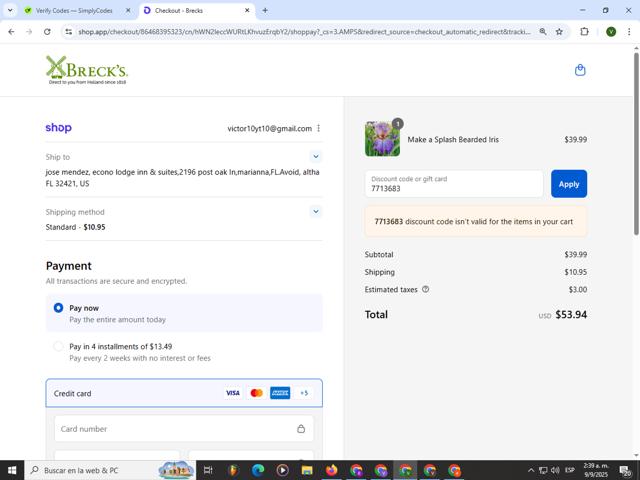Go back to the previous page
Image resolution: width=640 pixels, height=480 pixels.
(11, 31)
